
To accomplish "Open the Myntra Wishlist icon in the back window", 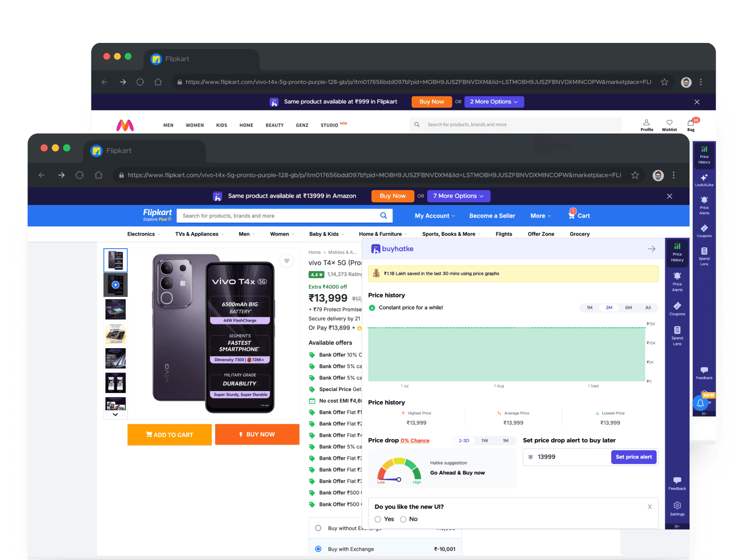I will (x=669, y=125).
